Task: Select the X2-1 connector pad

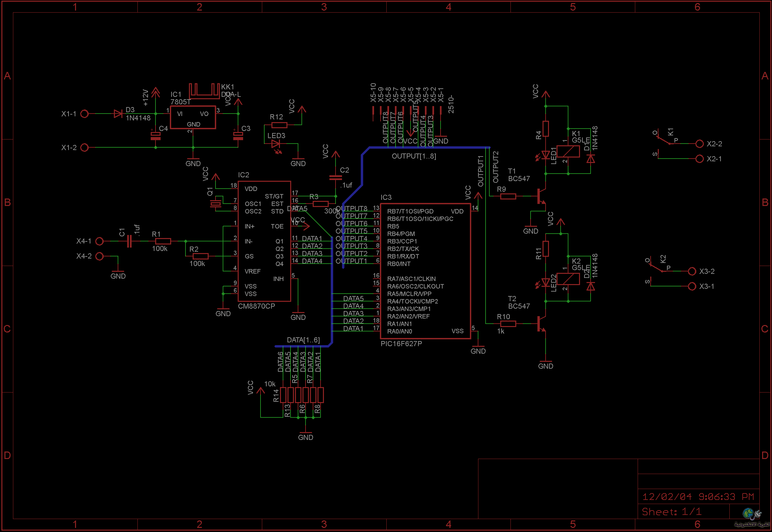Action: click(700, 159)
